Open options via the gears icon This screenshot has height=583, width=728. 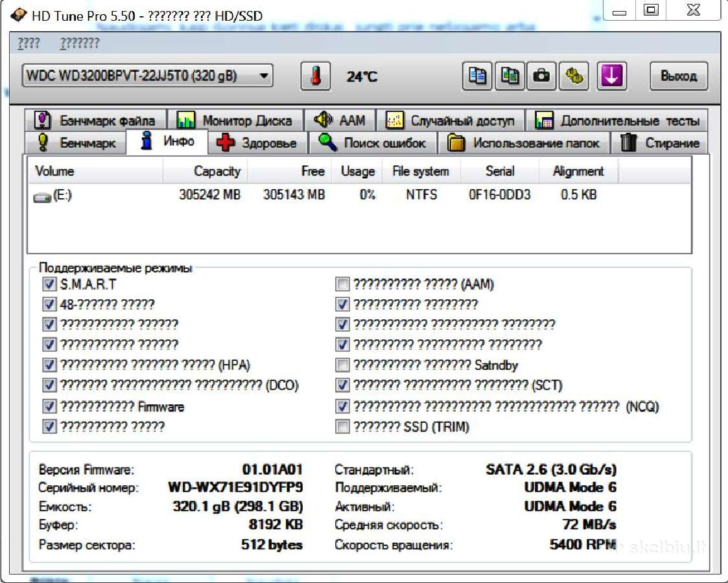tap(574, 76)
